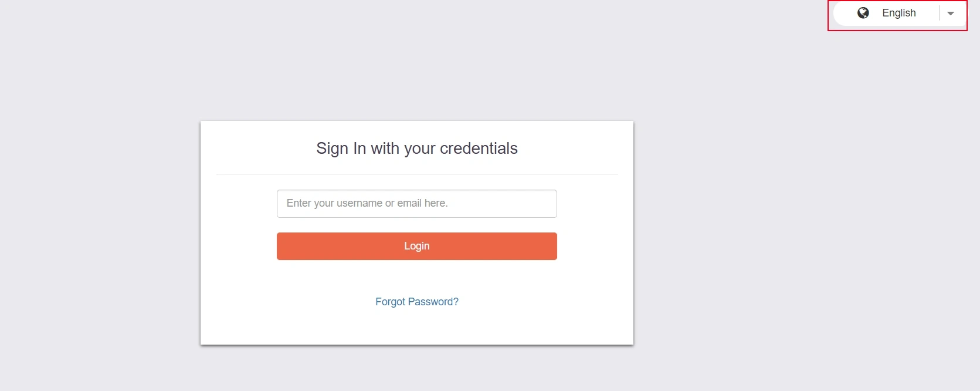Select the Forgot Password hyperlink
Viewport: 980px width, 391px height.
pyautogui.click(x=416, y=301)
